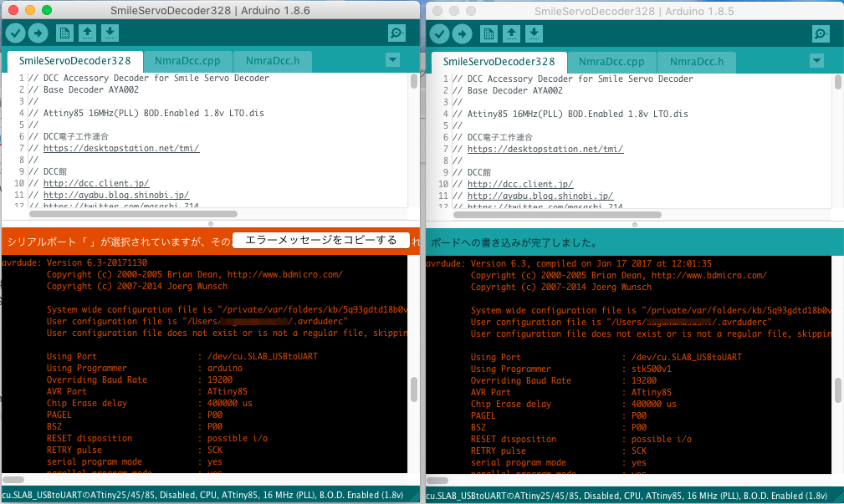Click Verify button in Arduino 1.8.5 window
This screenshot has height=504, width=844.
pyautogui.click(x=440, y=34)
